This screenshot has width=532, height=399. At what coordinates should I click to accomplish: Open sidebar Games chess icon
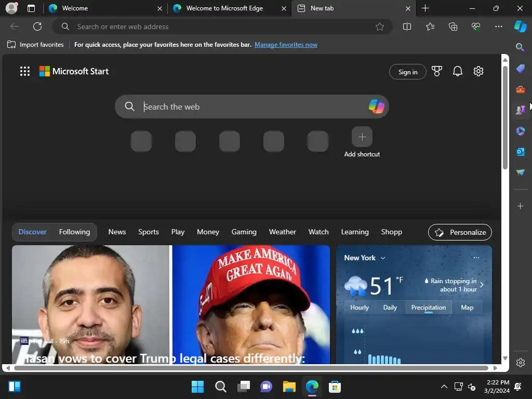click(x=520, y=110)
